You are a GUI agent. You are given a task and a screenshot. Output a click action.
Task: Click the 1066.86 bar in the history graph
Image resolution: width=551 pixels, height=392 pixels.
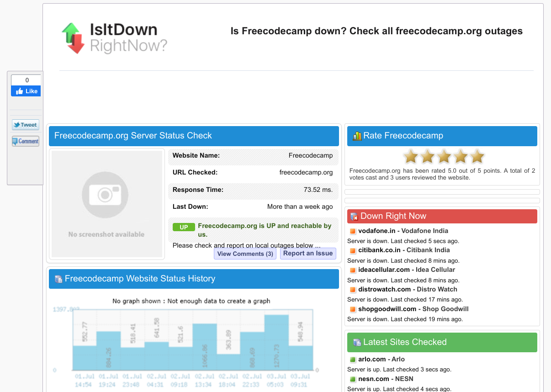point(205,347)
